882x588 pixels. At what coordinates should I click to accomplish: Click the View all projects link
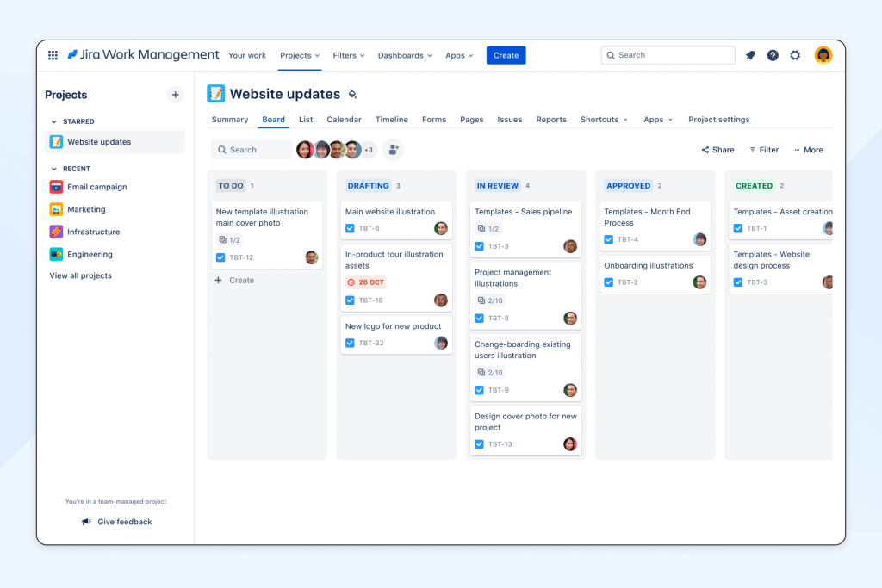pyautogui.click(x=80, y=275)
